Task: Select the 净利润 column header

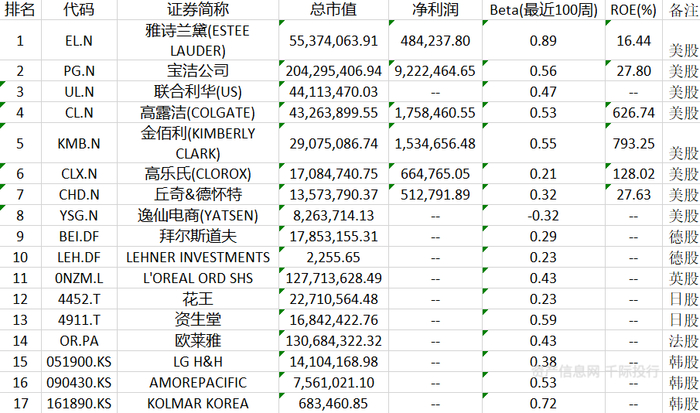Action: point(435,9)
